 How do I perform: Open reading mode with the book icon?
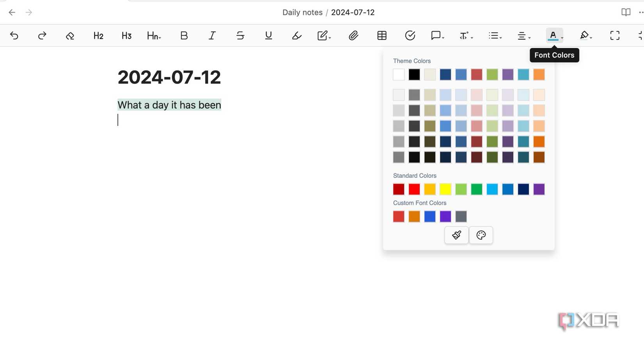[626, 12]
